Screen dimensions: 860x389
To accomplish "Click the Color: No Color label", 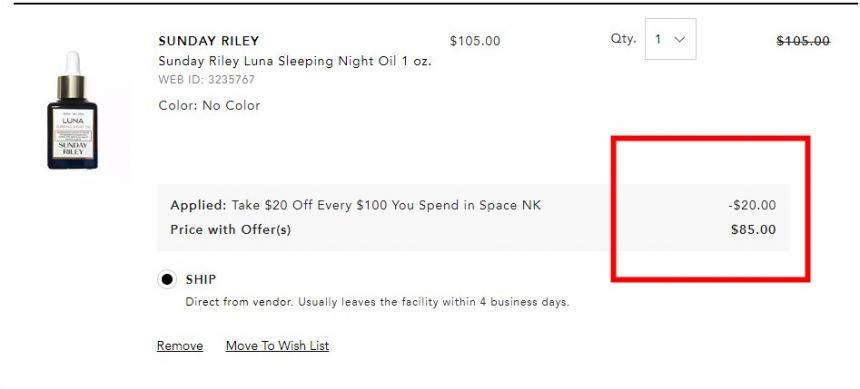I will click(x=210, y=105).
